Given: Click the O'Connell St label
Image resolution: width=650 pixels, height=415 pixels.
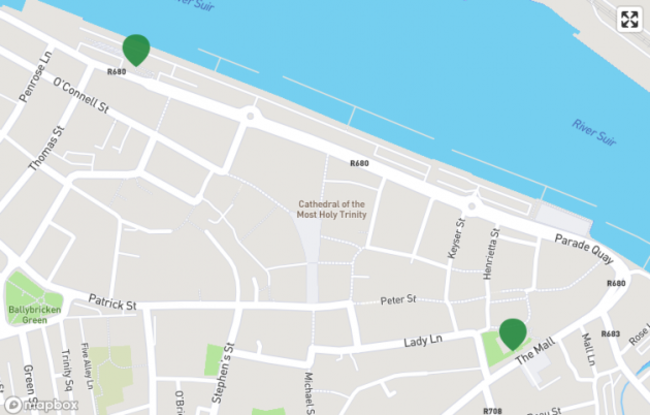Looking at the screenshot, I should [81, 95].
